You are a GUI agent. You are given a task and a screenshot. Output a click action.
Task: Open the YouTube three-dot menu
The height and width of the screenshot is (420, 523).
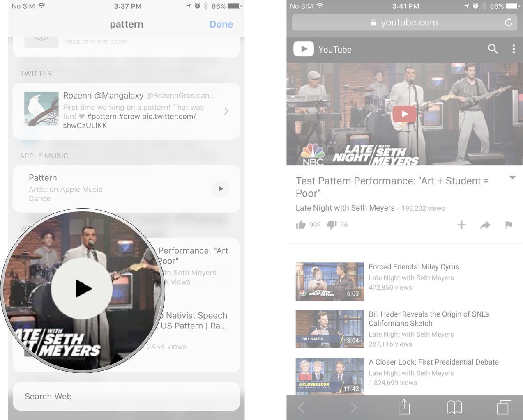(514, 49)
